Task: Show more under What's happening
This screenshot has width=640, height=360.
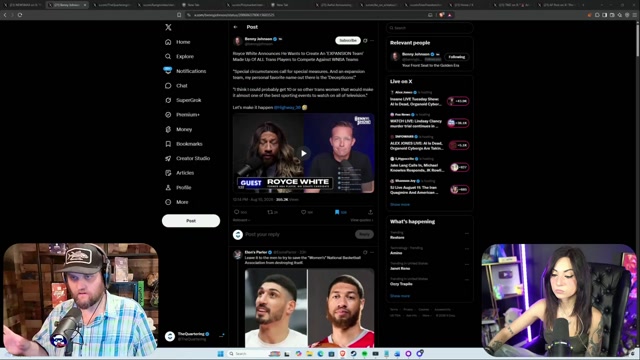Action: point(400,296)
